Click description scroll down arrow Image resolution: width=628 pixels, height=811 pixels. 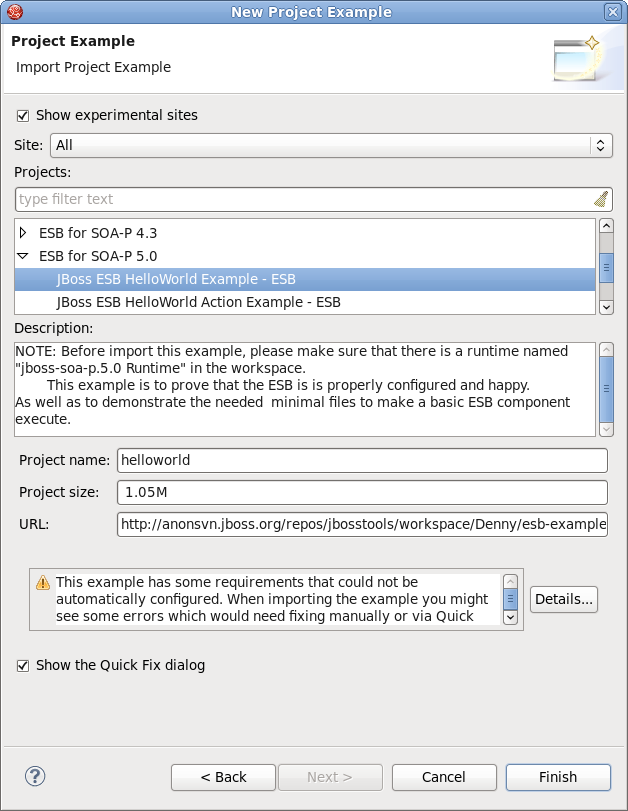606,429
